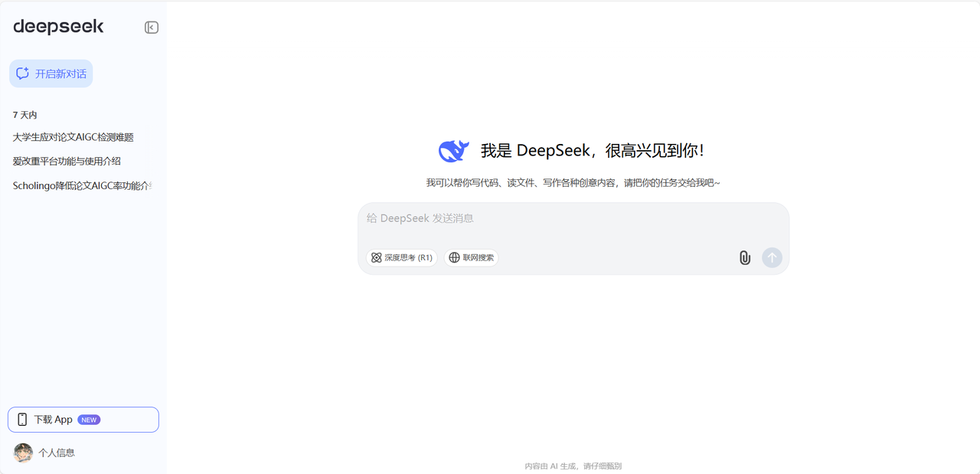This screenshot has width=980, height=474.
Task: Open 个人信息 personal info
Action: point(57,453)
